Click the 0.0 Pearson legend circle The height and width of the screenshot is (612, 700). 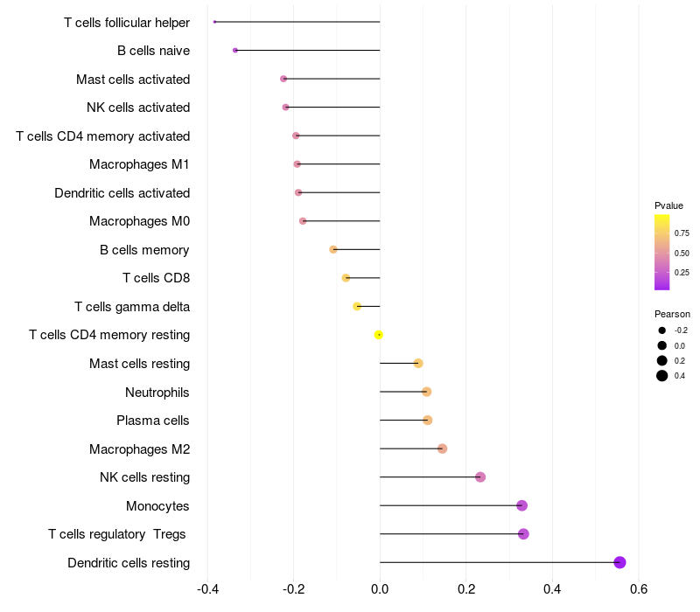click(662, 345)
